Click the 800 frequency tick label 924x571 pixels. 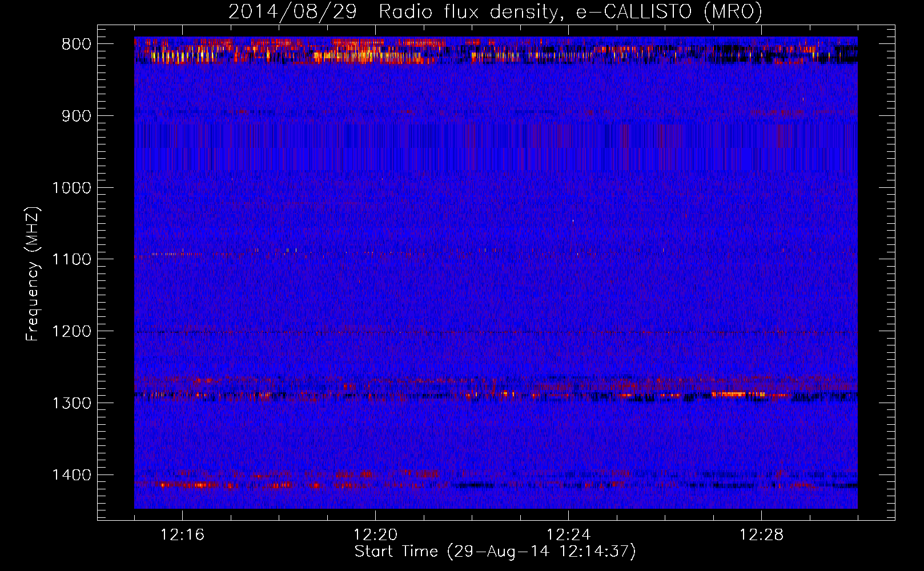(76, 44)
